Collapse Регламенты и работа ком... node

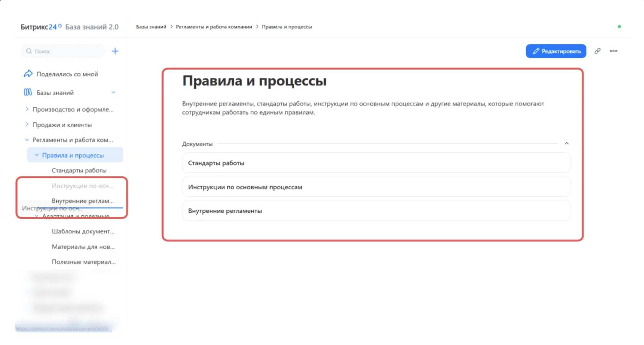coord(27,140)
